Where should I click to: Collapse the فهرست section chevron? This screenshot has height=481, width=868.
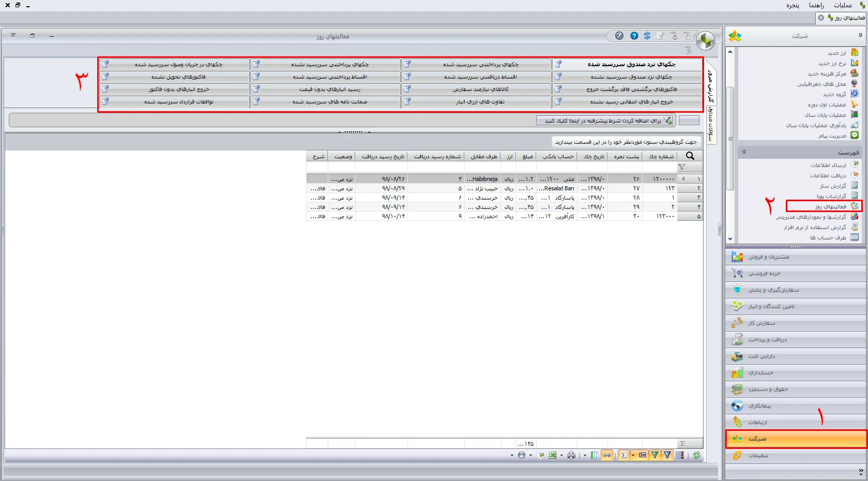[744, 152]
